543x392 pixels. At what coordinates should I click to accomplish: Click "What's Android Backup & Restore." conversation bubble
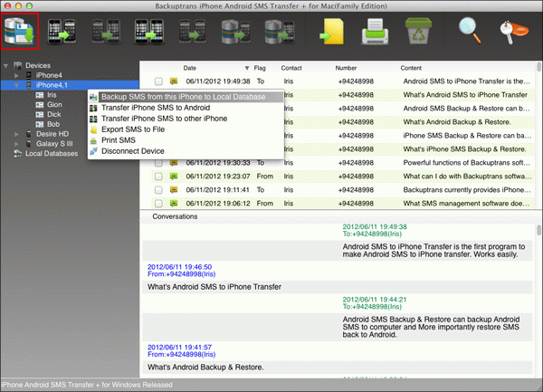tap(338, 367)
